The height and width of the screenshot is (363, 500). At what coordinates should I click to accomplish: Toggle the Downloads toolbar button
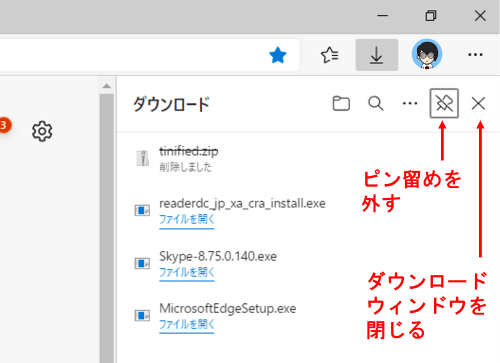(377, 55)
